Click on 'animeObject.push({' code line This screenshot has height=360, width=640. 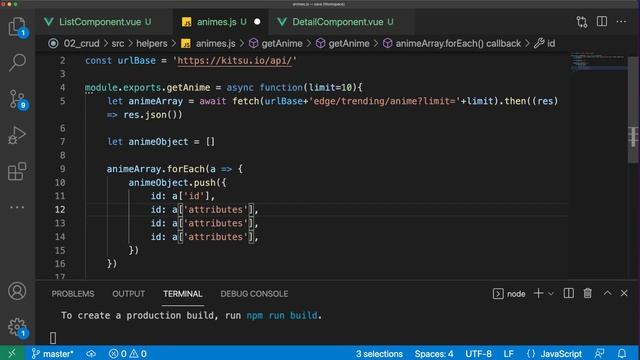(x=177, y=182)
